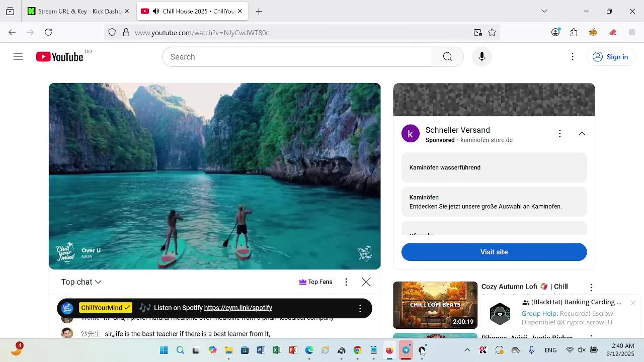This screenshot has height=362, width=644.
Task: Dismiss the BlackHat Banking Carding notification
Action: pyautogui.click(x=633, y=303)
